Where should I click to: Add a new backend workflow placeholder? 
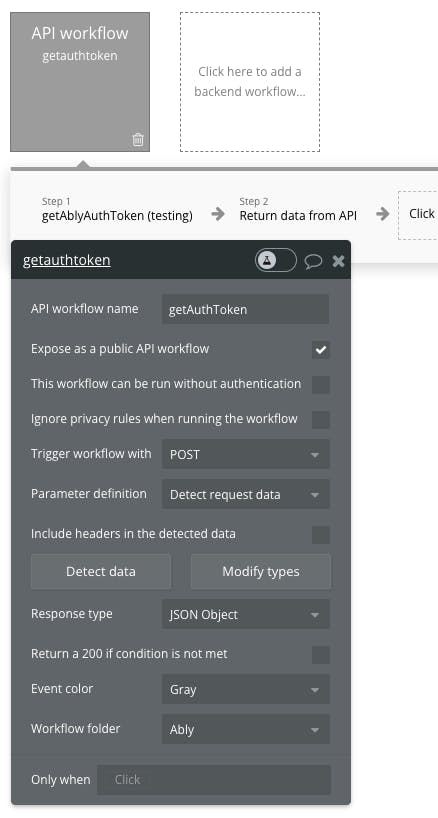coord(250,82)
